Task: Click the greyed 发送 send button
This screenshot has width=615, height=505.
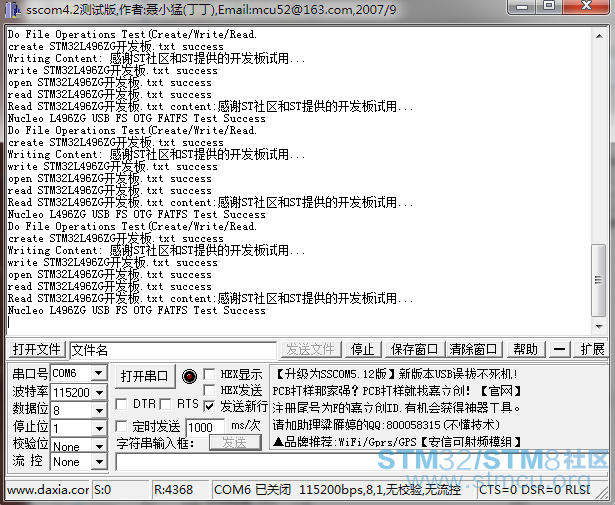Action: tap(235, 443)
